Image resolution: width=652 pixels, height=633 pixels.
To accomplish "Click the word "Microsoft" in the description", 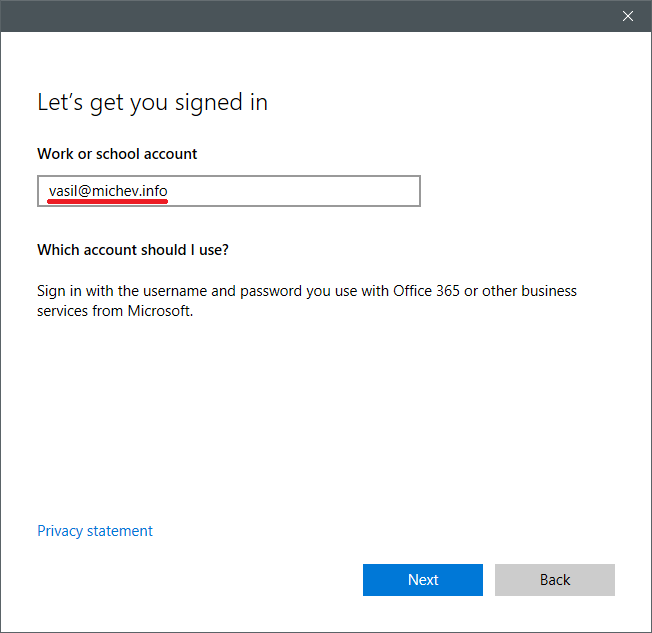I will point(157,311).
